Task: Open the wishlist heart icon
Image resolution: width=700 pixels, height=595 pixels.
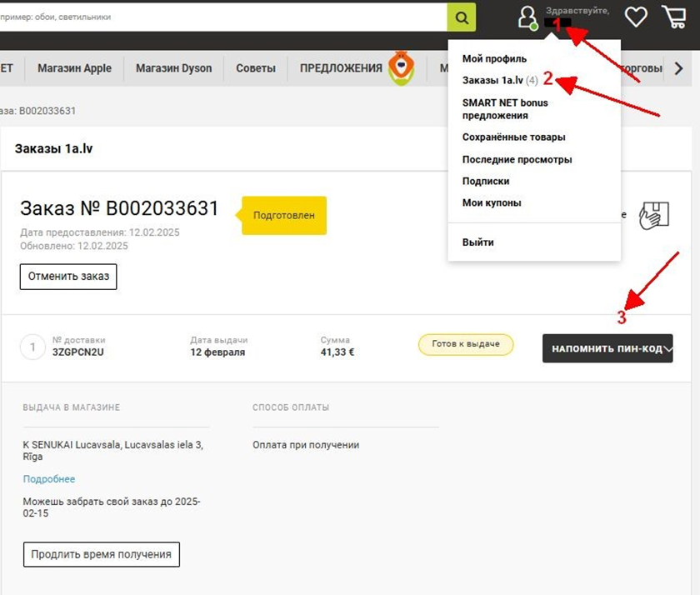Action: pyautogui.click(x=636, y=17)
